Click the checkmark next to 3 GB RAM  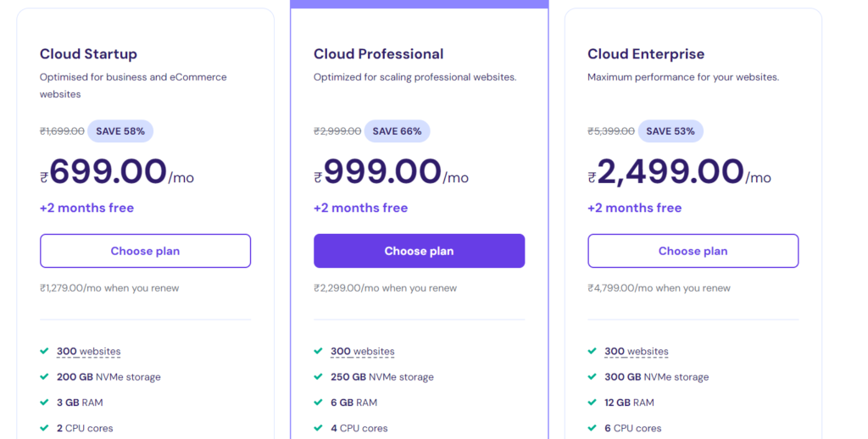(44, 402)
